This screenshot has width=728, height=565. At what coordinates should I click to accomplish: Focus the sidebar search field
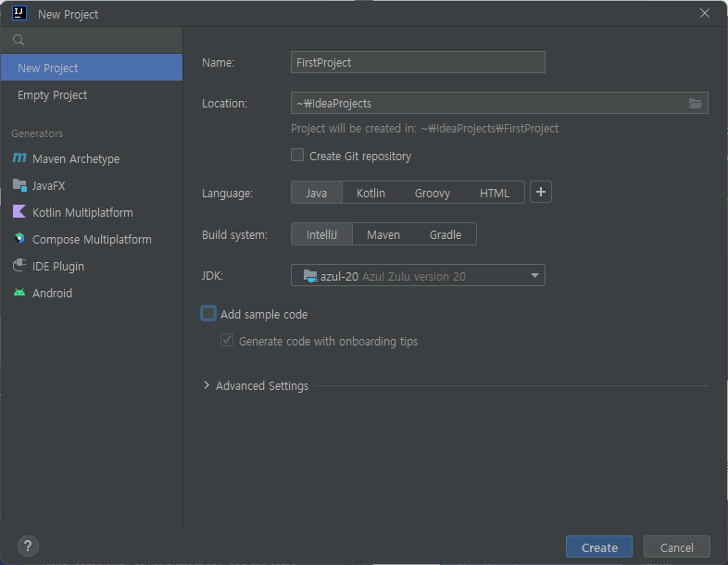pos(92,40)
